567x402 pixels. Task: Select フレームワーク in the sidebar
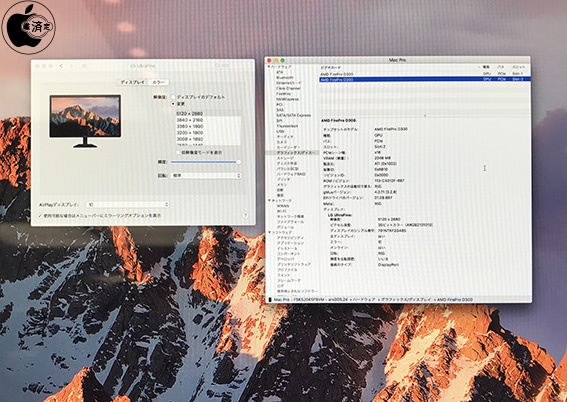click(x=289, y=281)
